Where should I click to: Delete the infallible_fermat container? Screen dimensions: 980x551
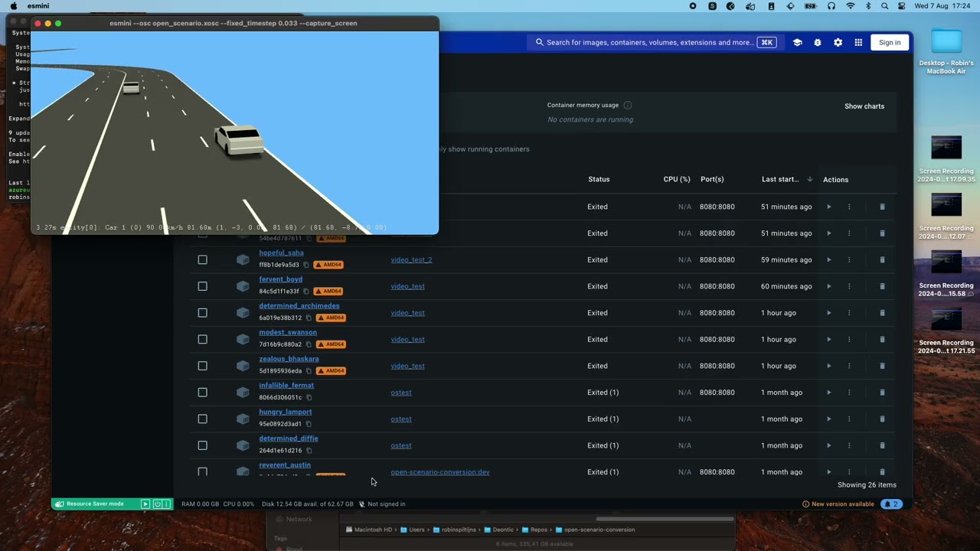(882, 393)
